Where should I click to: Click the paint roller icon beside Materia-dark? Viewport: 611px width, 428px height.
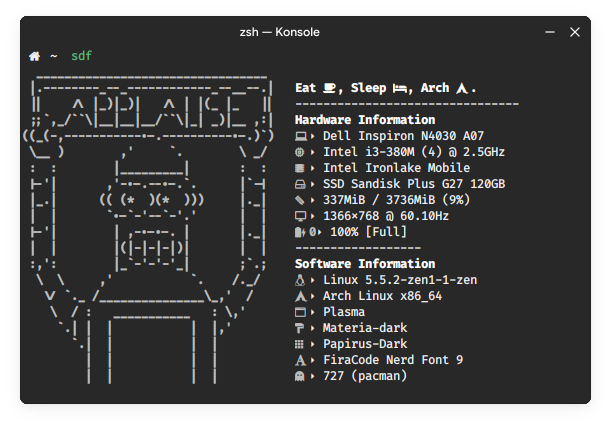tap(299, 328)
